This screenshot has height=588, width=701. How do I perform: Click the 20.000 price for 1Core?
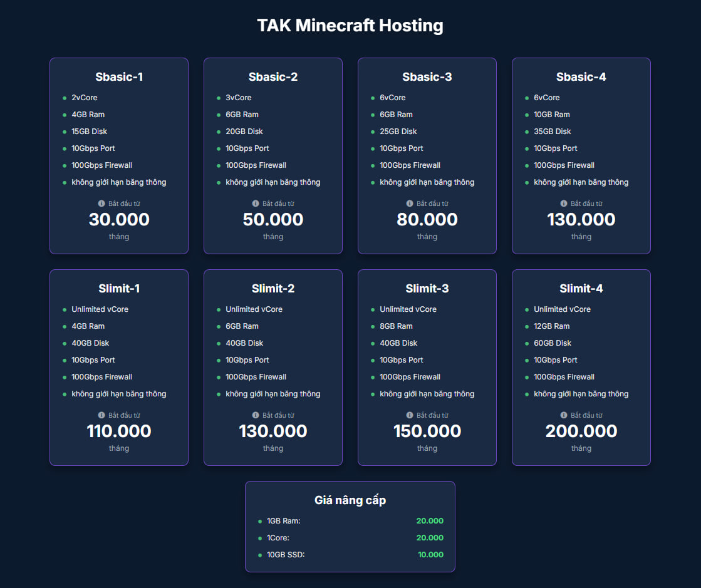430,538
